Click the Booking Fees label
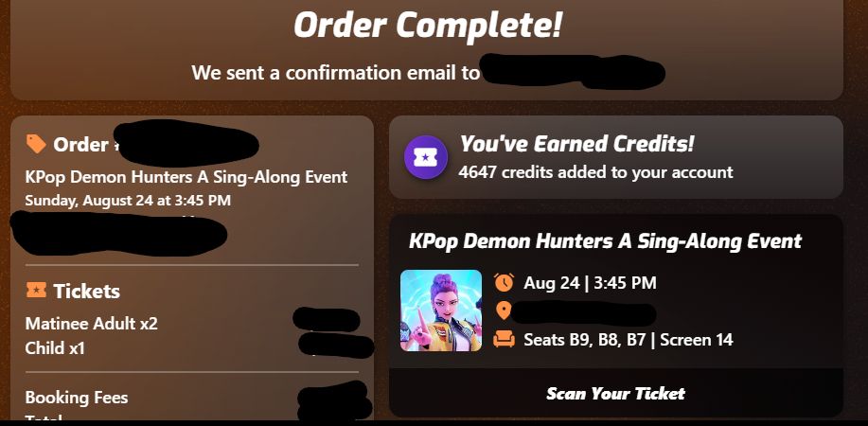 [77, 398]
